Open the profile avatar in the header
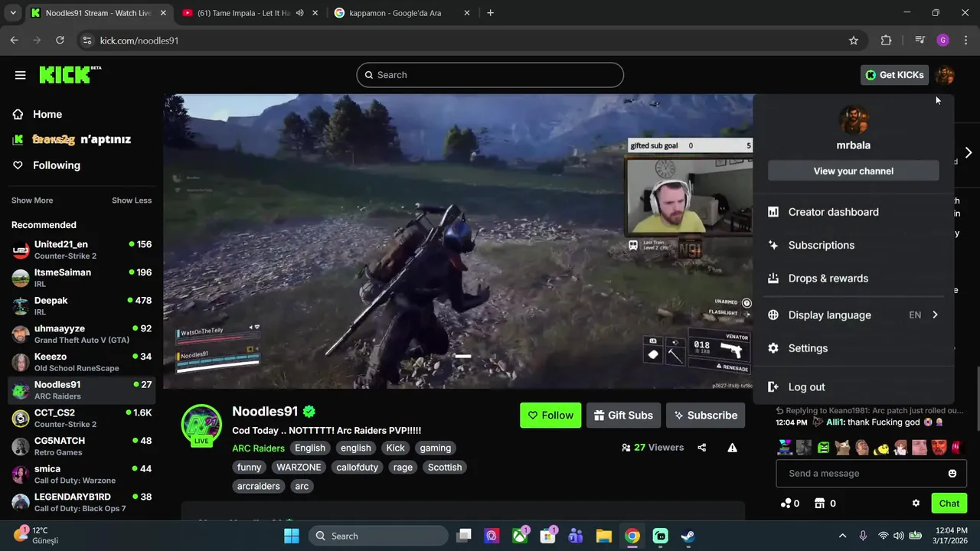Screen dimensions: 980x551 point(945,74)
